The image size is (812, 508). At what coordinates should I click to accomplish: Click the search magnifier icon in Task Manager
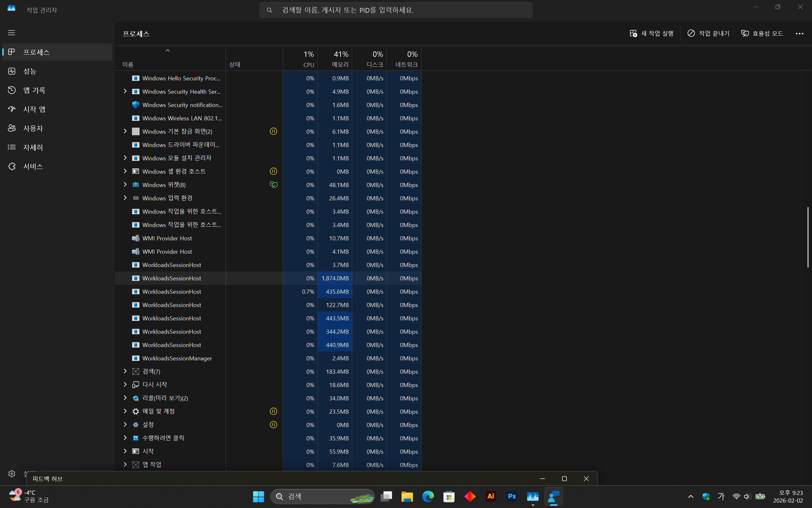[x=269, y=10]
